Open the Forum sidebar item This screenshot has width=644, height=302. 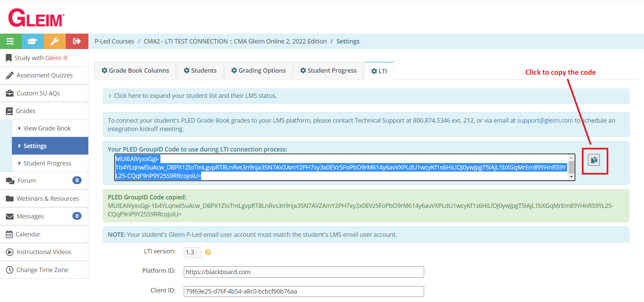click(44, 181)
